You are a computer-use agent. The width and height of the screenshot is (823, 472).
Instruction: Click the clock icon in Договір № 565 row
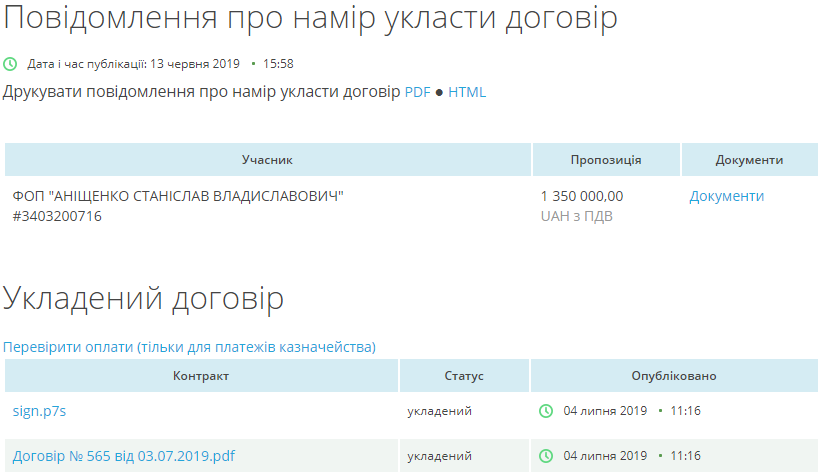(x=546, y=456)
